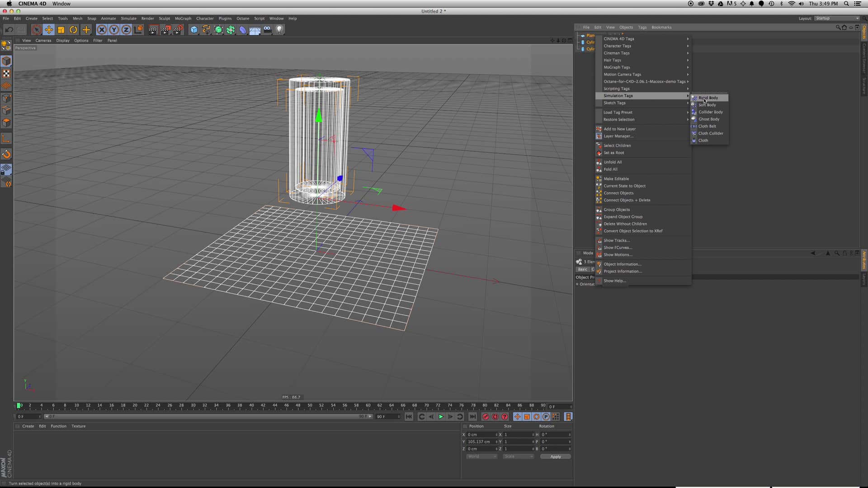Select the Scale tool
868x488 pixels.
pos(61,30)
